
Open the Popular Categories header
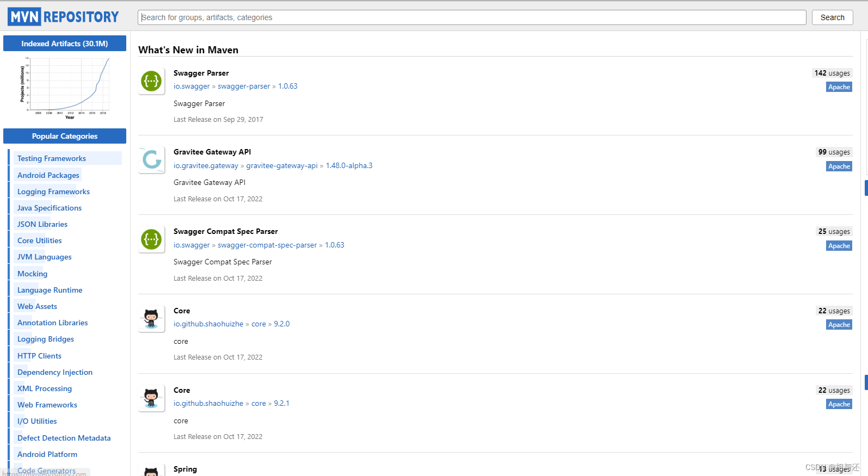[65, 136]
